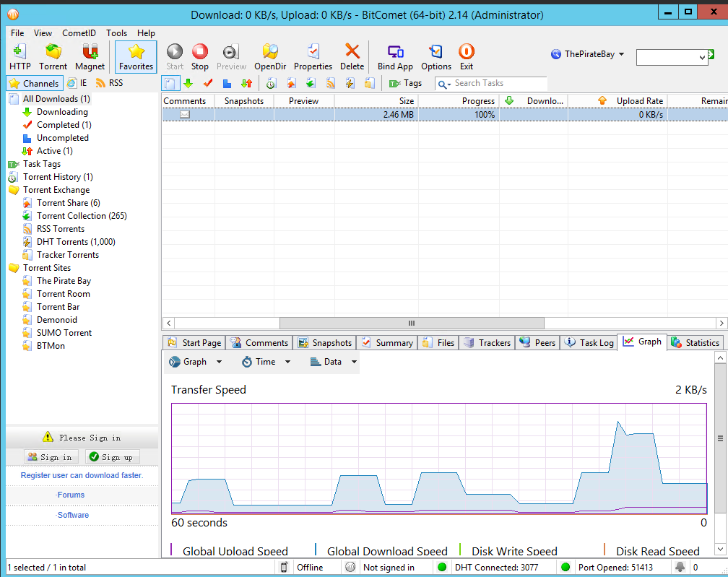Click Torrent Collection icon in toolbar

pos(311,84)
